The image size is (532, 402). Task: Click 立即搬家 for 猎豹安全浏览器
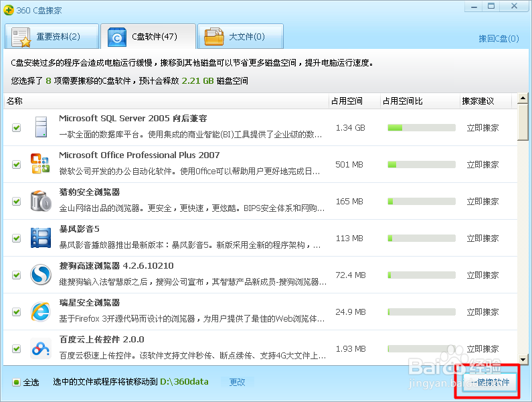tap(482, 202)
